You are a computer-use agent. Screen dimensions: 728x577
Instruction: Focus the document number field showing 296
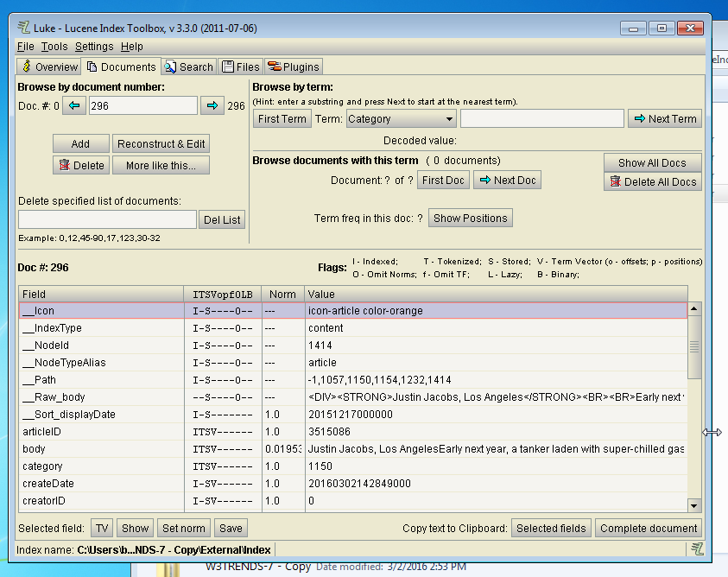coord(143,106)
